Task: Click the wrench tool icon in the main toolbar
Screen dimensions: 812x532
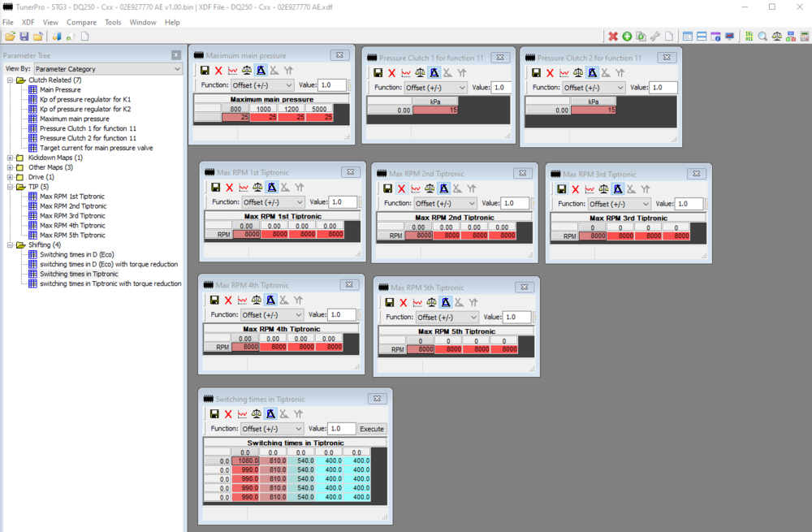Action: coord(655,37)
